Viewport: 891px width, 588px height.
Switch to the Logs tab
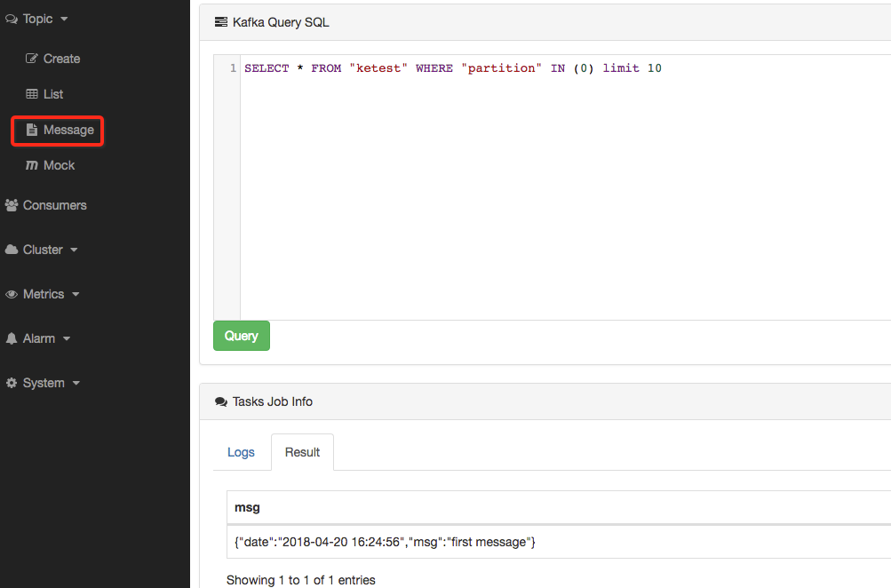tap(241, 452)
